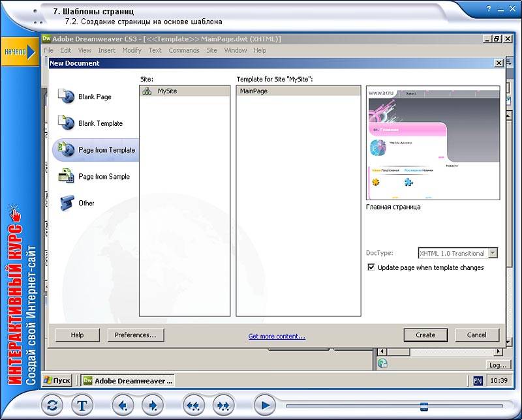Open the Text menu
This screenshot has width=522, height=420.
(155, 50)
